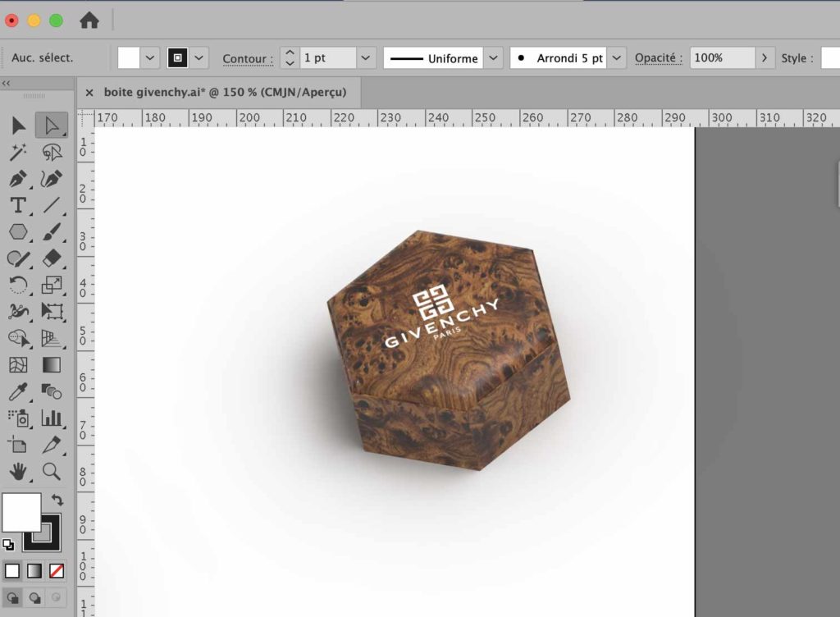This screenshot has height=617, width=840.
Task: Open the Opacité panel via its link
Action: tap(656, 57)
